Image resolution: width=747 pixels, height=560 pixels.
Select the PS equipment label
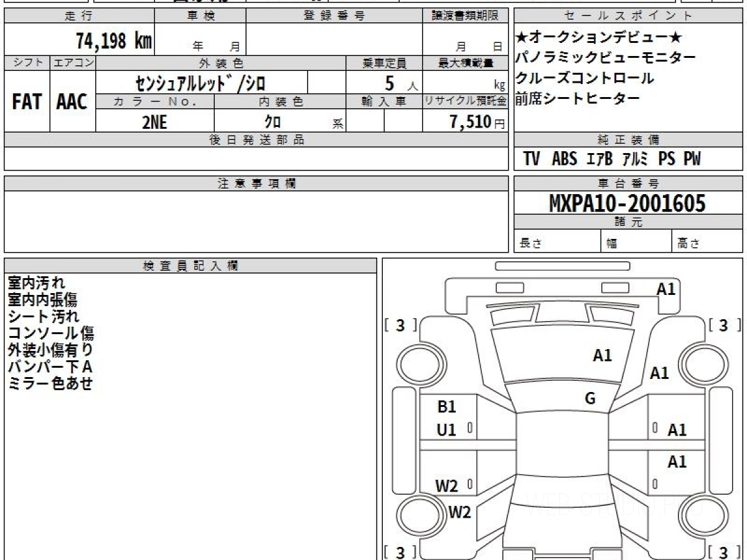[667, 159]
